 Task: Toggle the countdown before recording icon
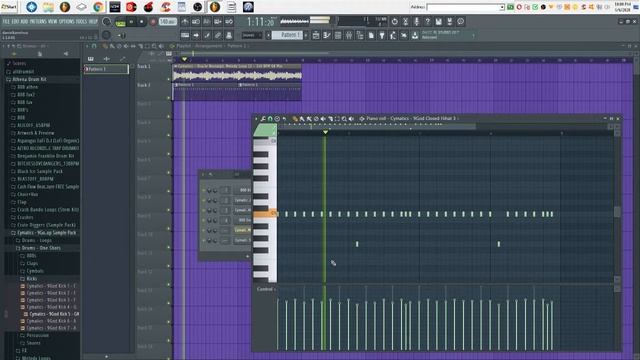point(207,22)
